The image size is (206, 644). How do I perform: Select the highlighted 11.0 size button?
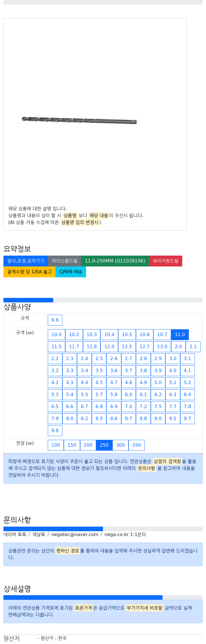(180, 334)
